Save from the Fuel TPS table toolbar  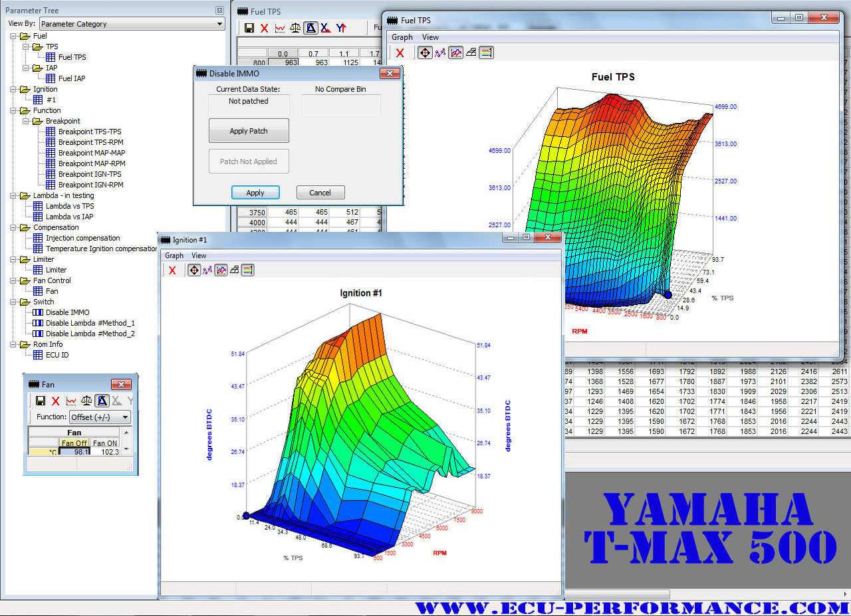pyautogui.click(x=249, y=28)
